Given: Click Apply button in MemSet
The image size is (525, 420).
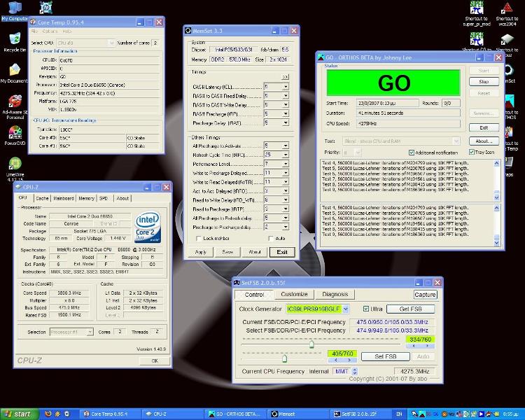Looking at the screenshot, I should 200,252.
